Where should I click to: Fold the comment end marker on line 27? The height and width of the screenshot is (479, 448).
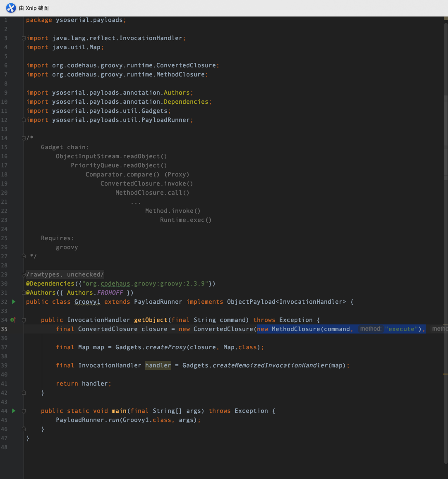[x=24, y=256]
